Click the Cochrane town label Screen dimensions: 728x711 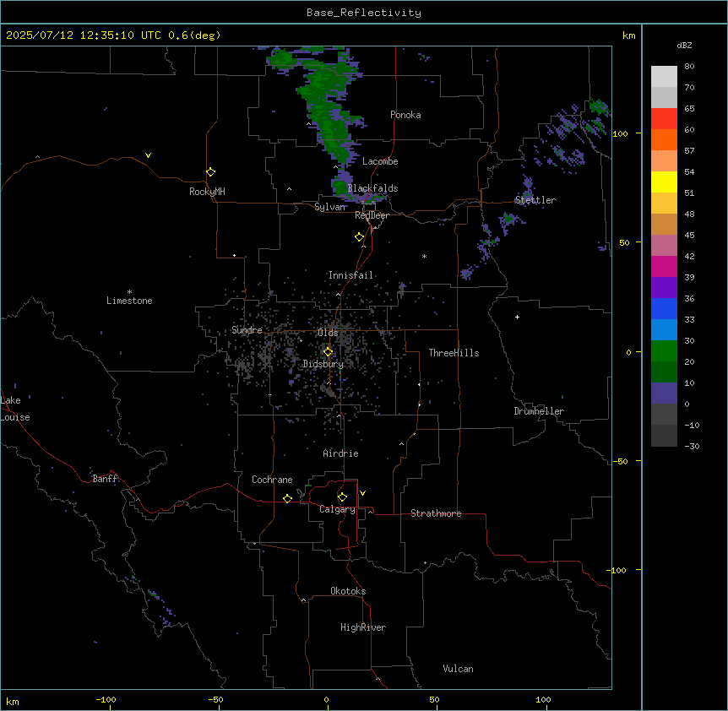[x=272, y=480]
